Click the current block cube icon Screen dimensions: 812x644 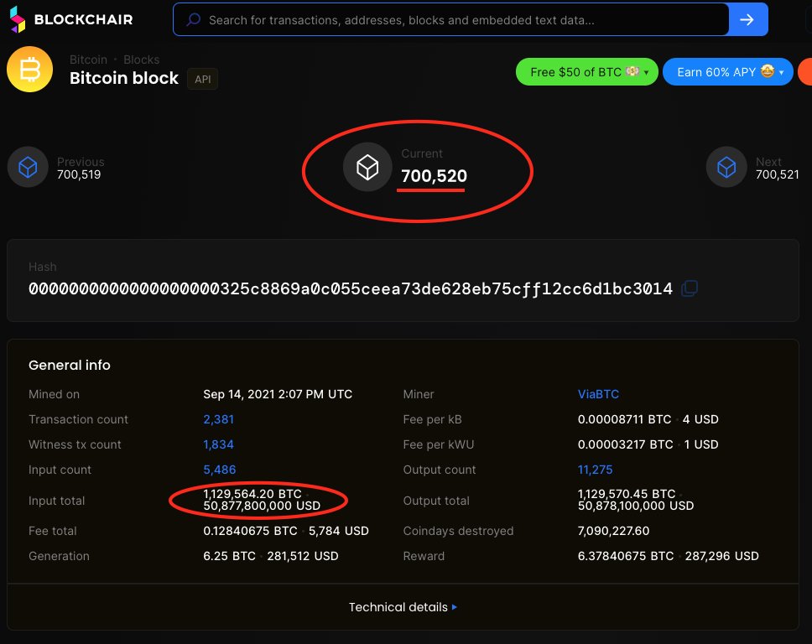pos(367,167)
